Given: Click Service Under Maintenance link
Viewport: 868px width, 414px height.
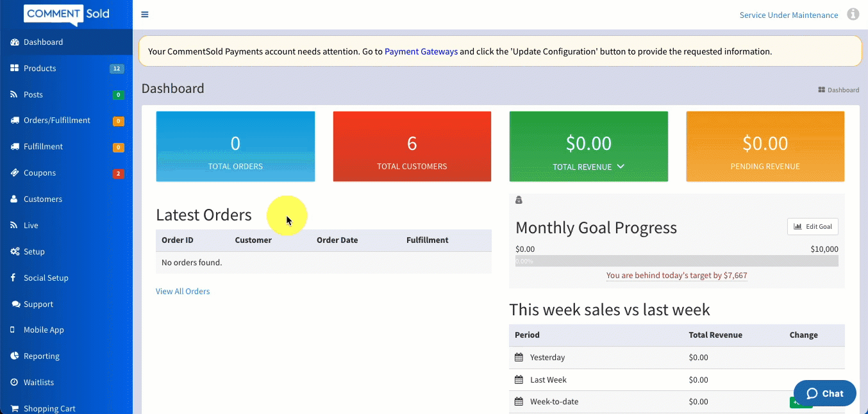Looking at the screenshot, I should (789, 15).
